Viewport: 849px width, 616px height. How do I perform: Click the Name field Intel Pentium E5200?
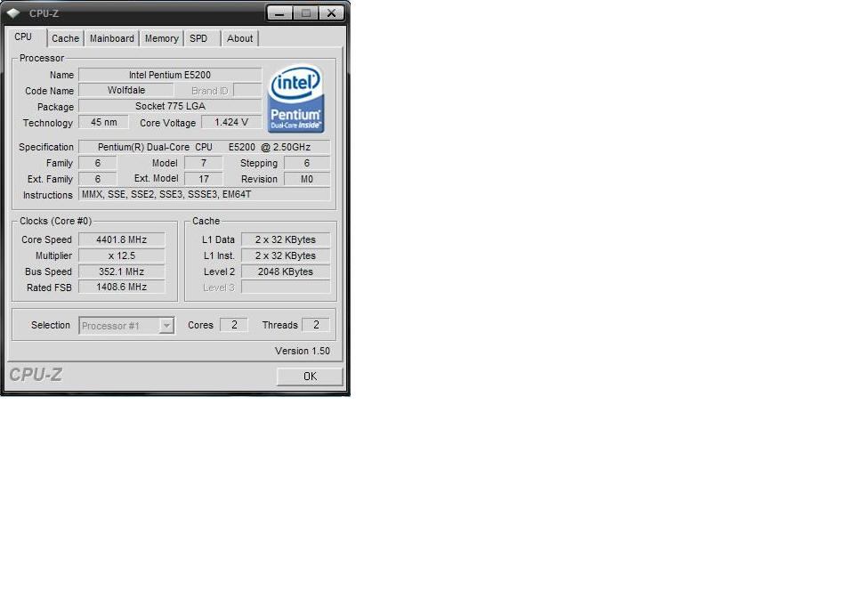(170, 75)
